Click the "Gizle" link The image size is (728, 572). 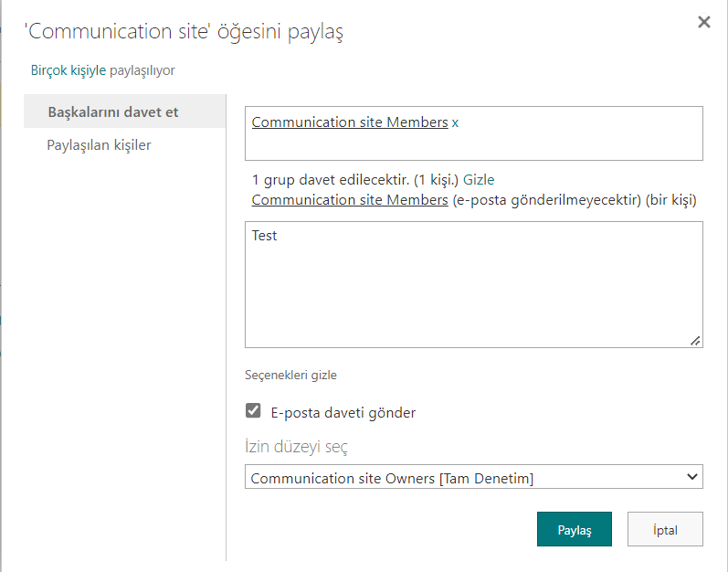[479, 180]
